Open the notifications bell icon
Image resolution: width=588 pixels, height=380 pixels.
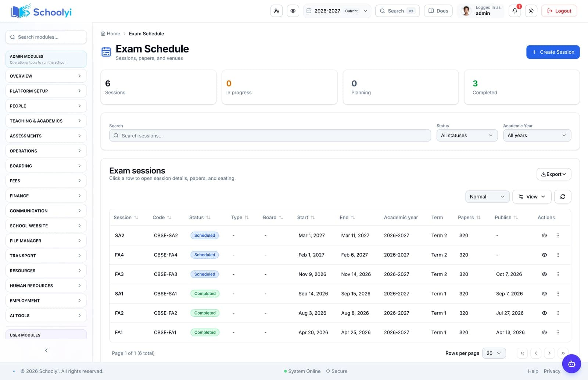514,11
